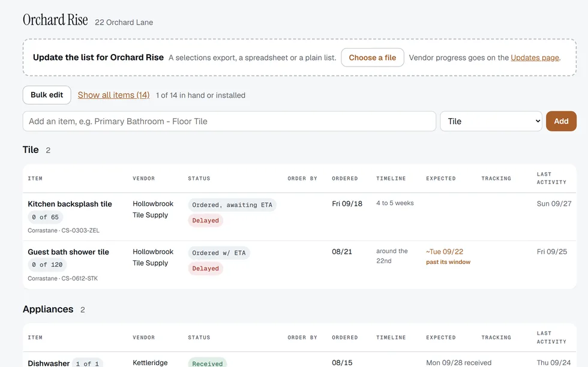588x367 pixels.
Task: Click the text 1 of 14 in hand or installed
Action: click(200, 95)
